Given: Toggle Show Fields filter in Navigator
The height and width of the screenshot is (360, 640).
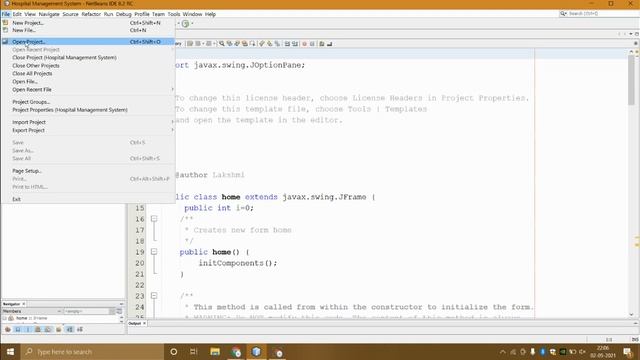Looking at the screenshot, I should pos(17,329).
